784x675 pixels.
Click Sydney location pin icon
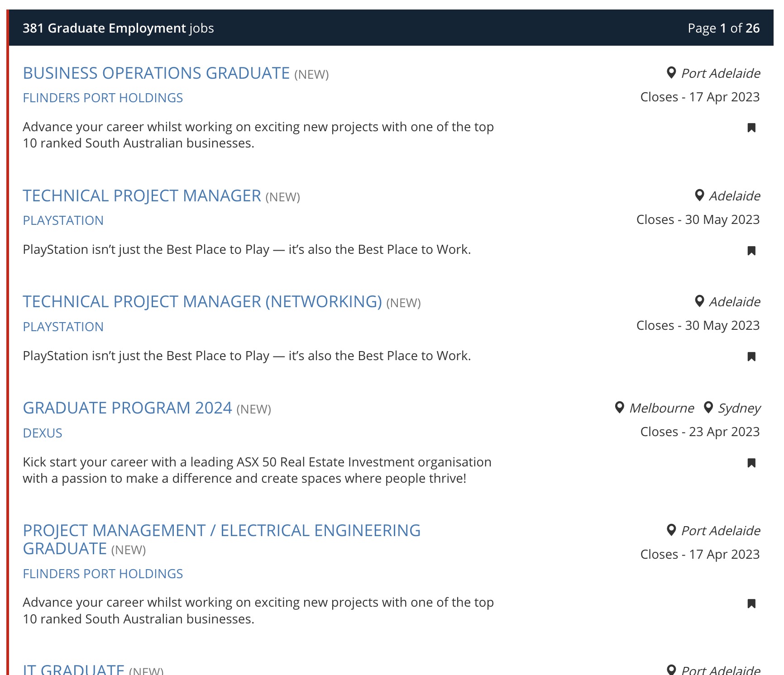[x=708, y=408]
